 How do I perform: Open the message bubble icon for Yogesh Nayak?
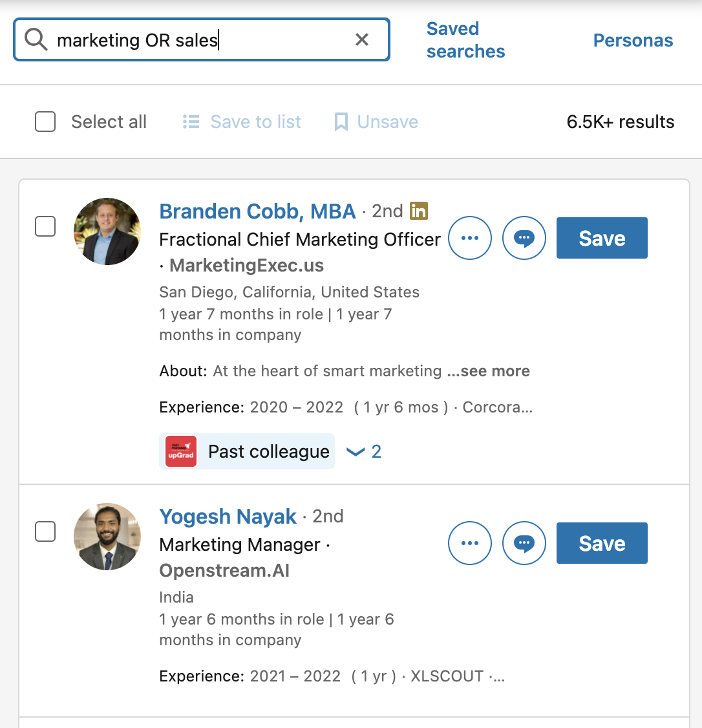[x=524, y=543]
